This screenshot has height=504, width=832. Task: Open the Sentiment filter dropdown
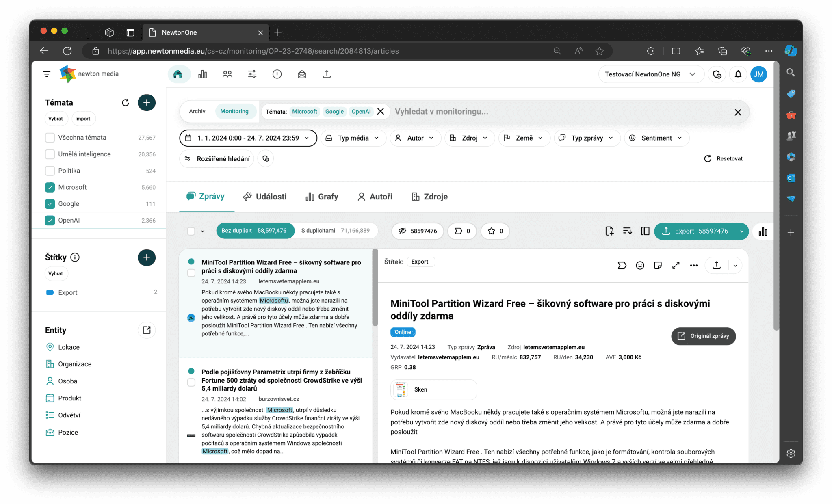pos(656,138)
